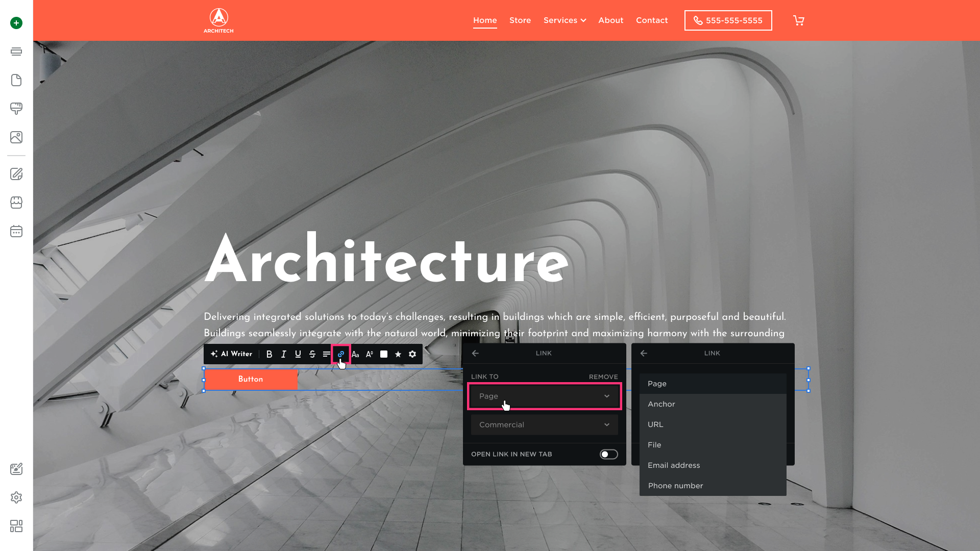980x551 pixels.
Task: Toggle underline formatting in toolbar
Action: [298, 354]
